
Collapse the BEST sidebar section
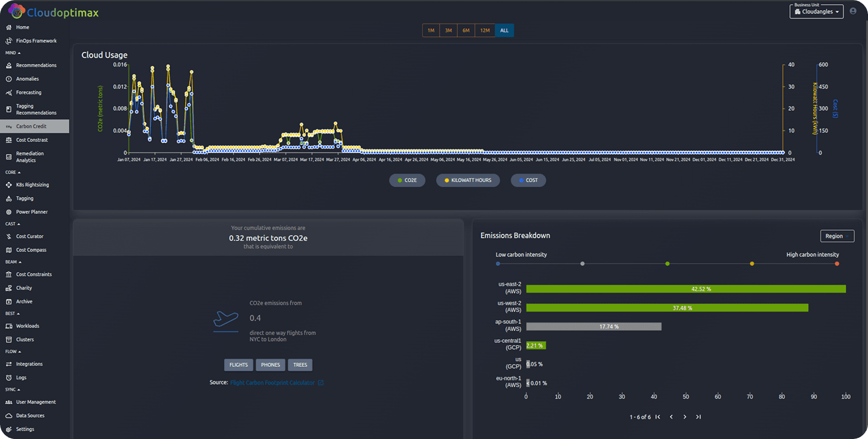(x=12, y=314)
